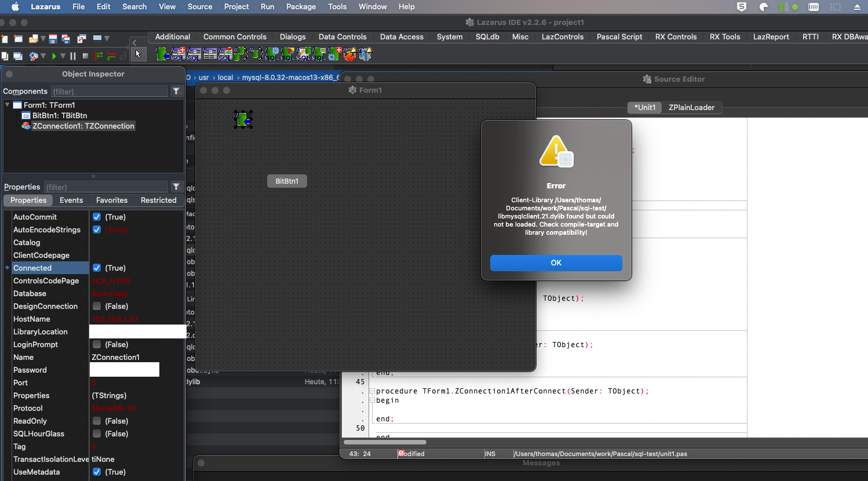Click the Pause debugger icon
The image size is (868, 481).
click(x=73, y=56)
